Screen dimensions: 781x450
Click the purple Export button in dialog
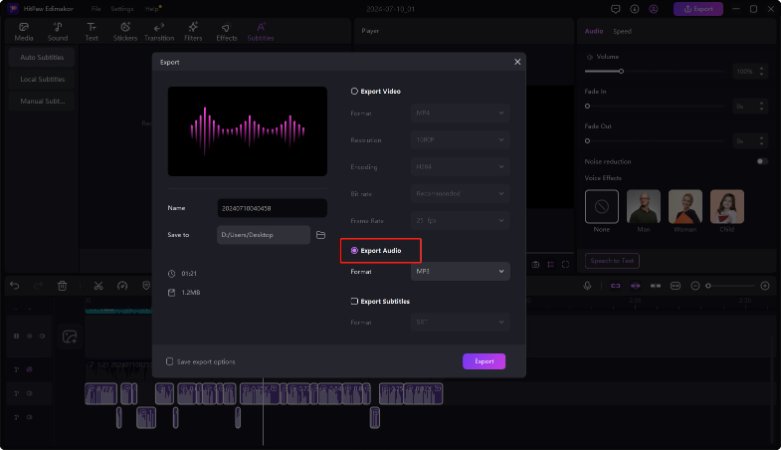[484, 361]
